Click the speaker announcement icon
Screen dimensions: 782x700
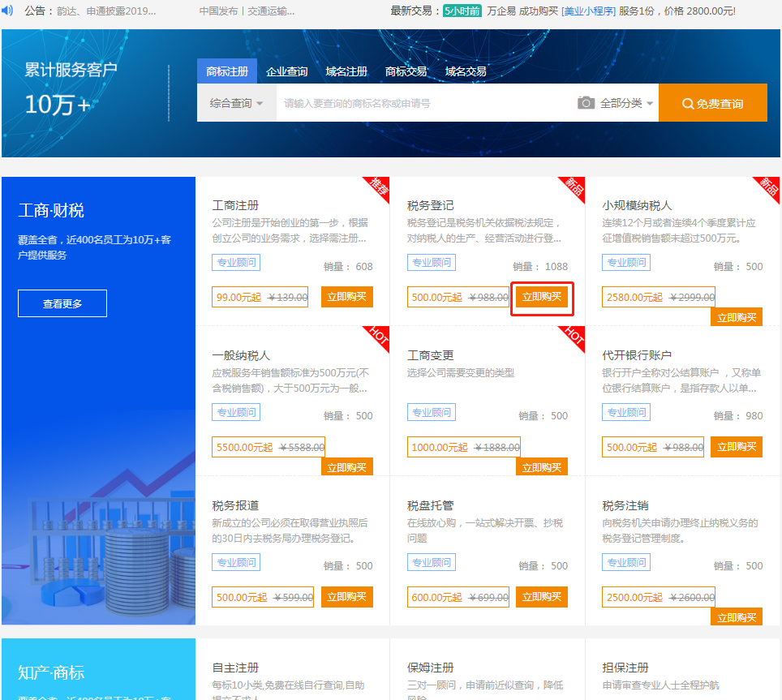(x=7, y=11)
